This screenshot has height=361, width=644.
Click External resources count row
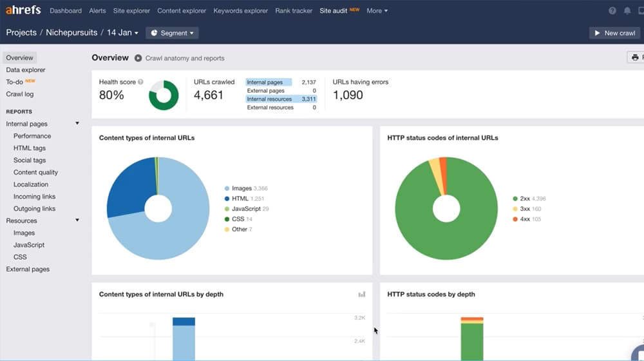(x=281, y=107)
